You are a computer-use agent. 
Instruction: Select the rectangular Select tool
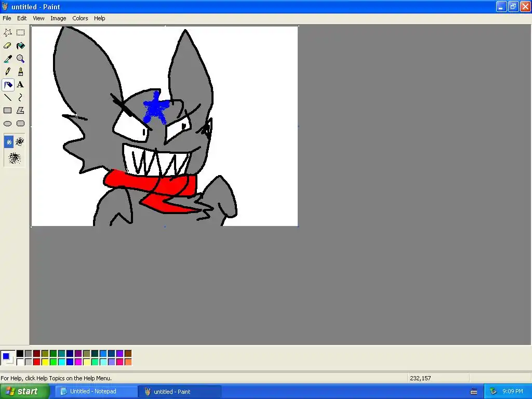click(21, 33)
